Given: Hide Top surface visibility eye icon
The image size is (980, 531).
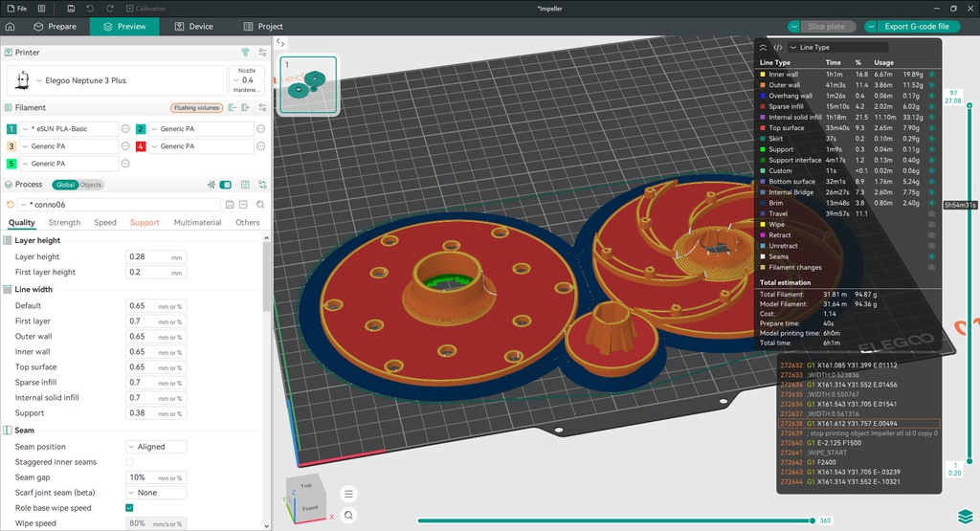Looking at the screenshot, I should [932, 127].
